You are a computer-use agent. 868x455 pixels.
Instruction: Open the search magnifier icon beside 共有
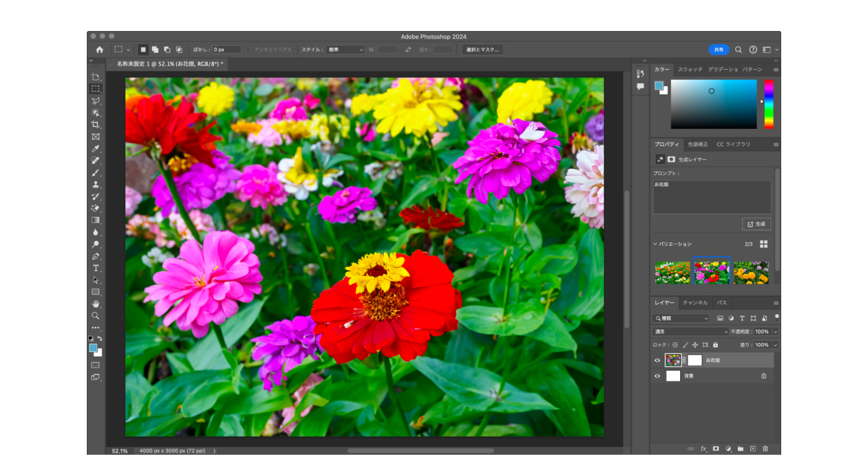[738, 50]
